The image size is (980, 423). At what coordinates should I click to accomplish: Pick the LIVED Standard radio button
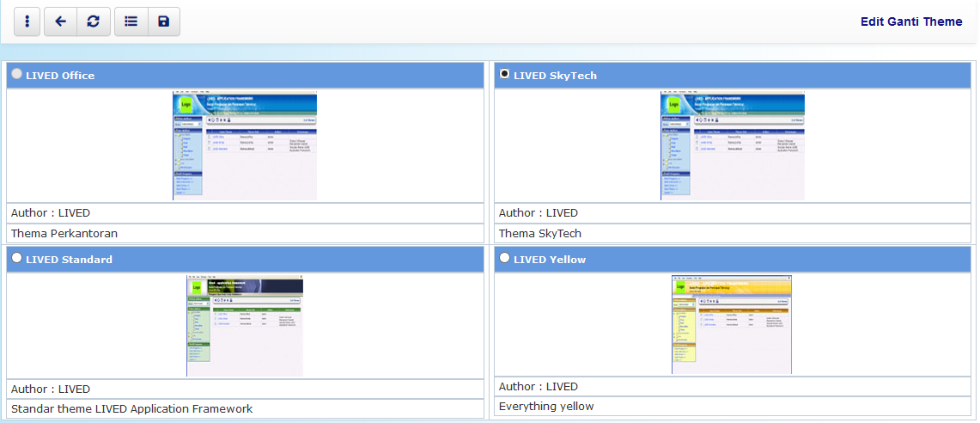click(16, 258)
